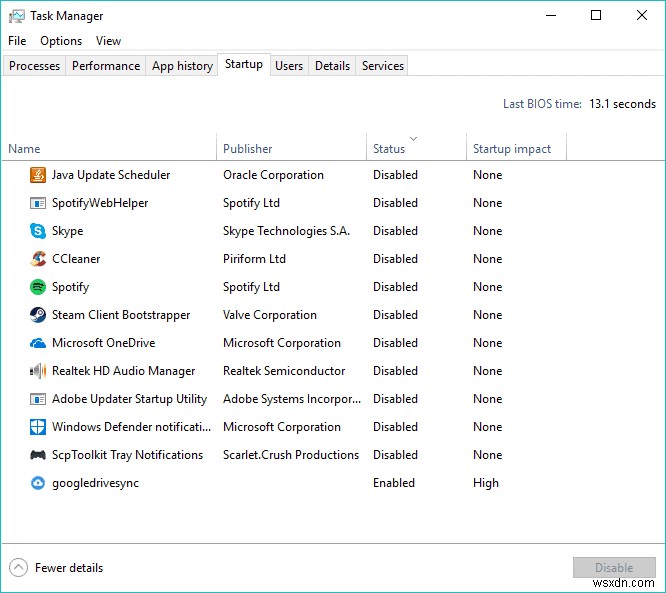Close the Task Manager window
The image size is (666, 593).
(642, 16)
